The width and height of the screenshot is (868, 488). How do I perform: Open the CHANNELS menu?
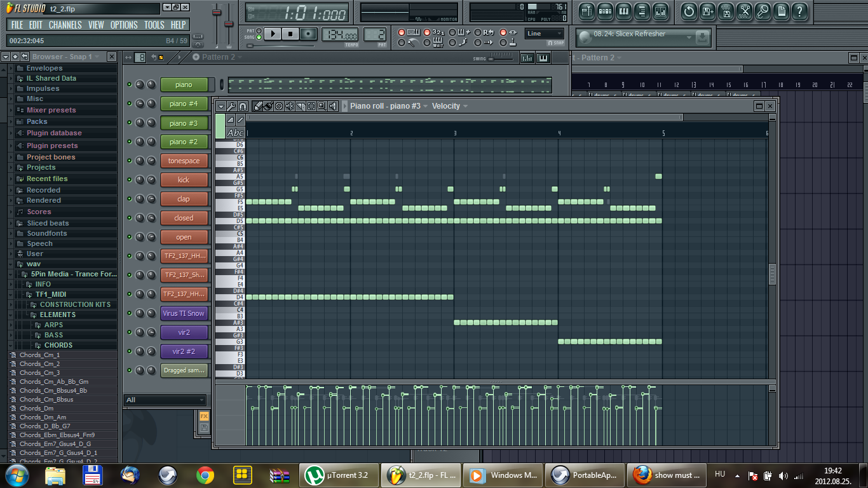tap(65, 25)
